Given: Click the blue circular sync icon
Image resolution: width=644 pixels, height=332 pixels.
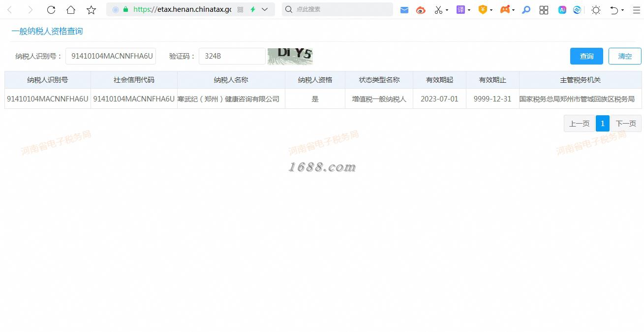Looking at the screenshot, I should [577, 10].
